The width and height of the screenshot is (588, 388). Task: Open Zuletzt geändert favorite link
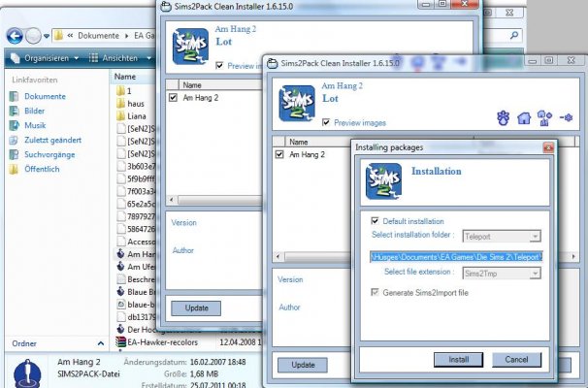[x=52, y=140]
